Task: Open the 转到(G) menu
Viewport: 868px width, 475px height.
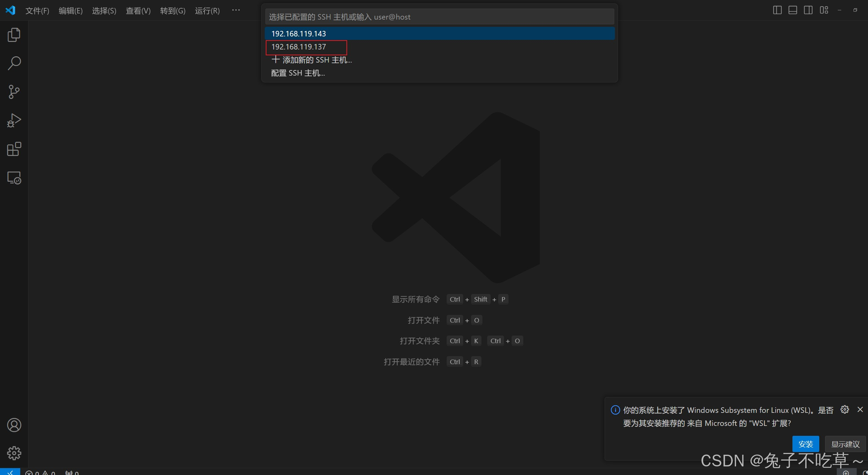Action: (x=173, y=11)
